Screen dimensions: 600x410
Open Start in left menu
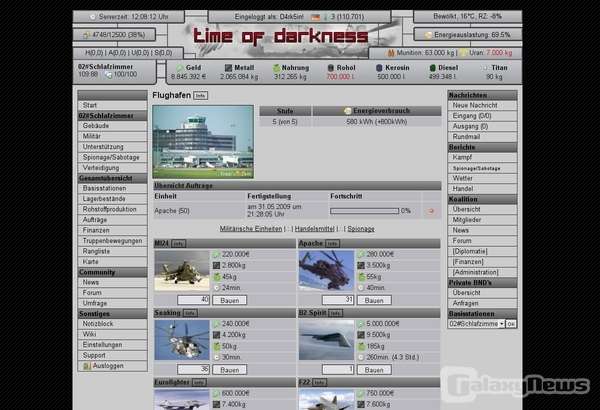pyautogui.click(x=112, y=105)
